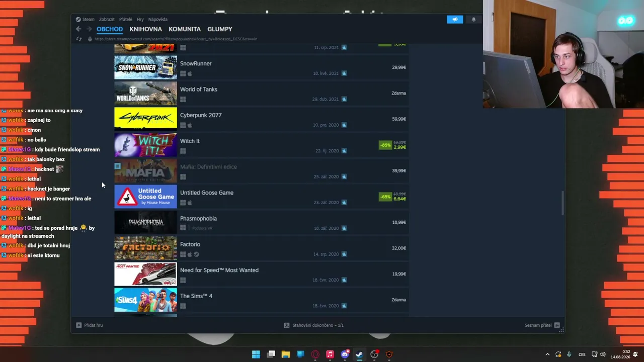
Task: Click the -85% discount badge on Witch It
Action: pos(385,145)
